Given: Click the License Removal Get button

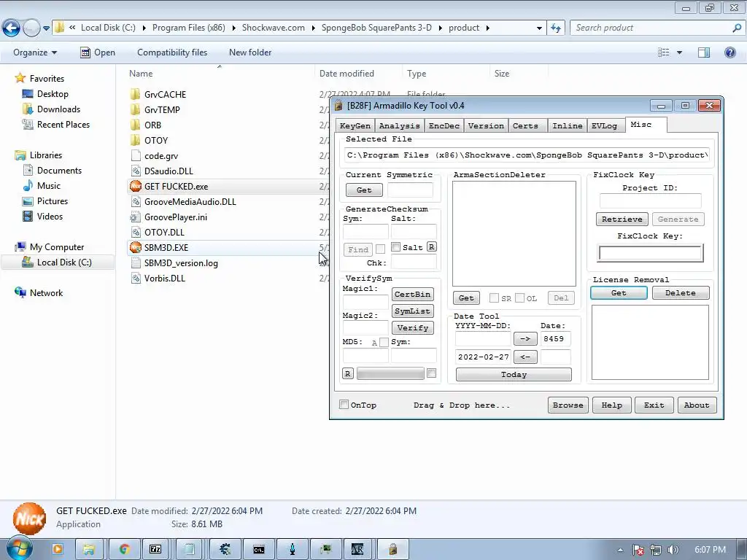Looking at the screenshot, I should (619, 293).
